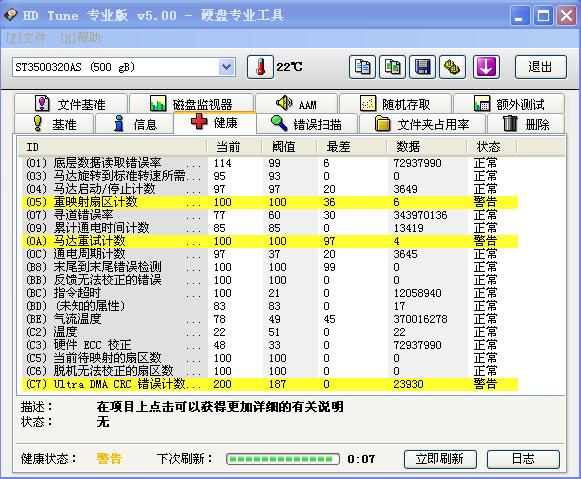Click the 数据 column header
This screenshot has height=479, width=581.
click(426, 147)
